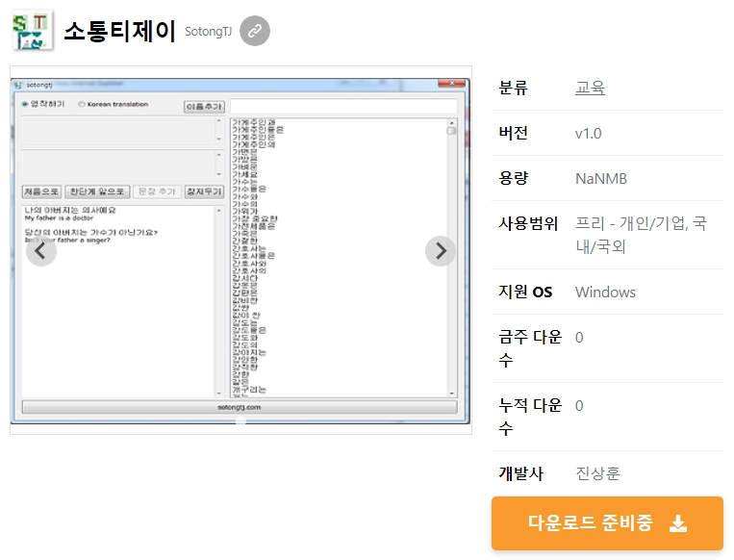Viewport: 734px width, 560px height.
Task: Go to next screenshot with right arrow
Action: (x=441, y=251)
